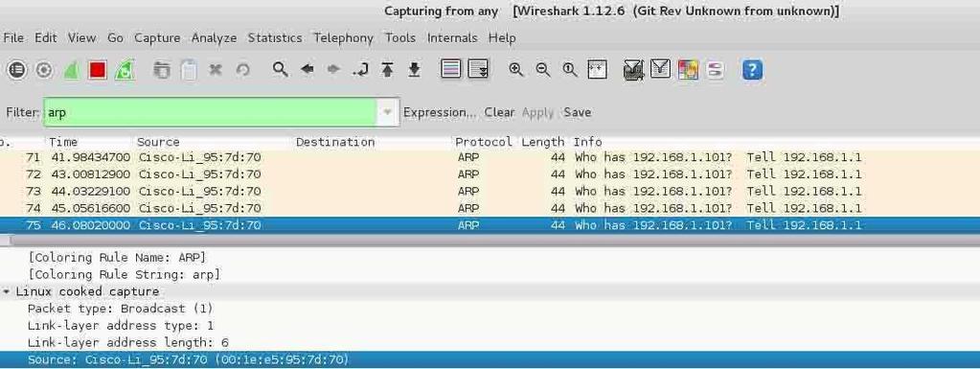Toggle packet list colorization icon

(x=450, y=69)
